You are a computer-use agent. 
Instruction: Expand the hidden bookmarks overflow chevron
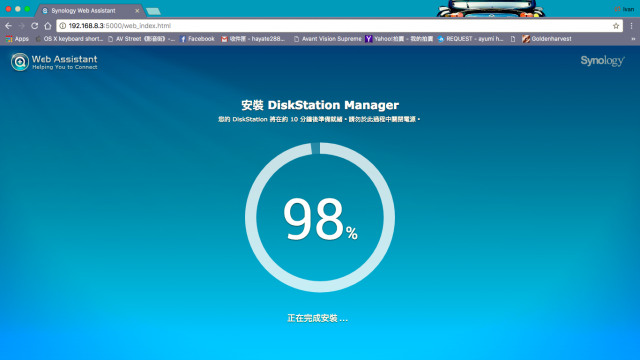633,39
